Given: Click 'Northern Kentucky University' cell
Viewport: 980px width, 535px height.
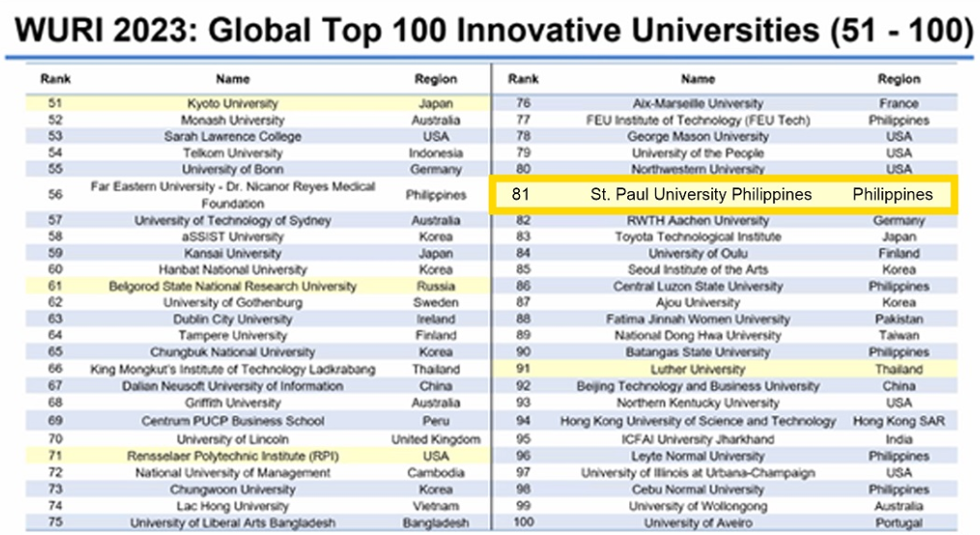Looking at the screenshot, I should click(x=698, y=403).
